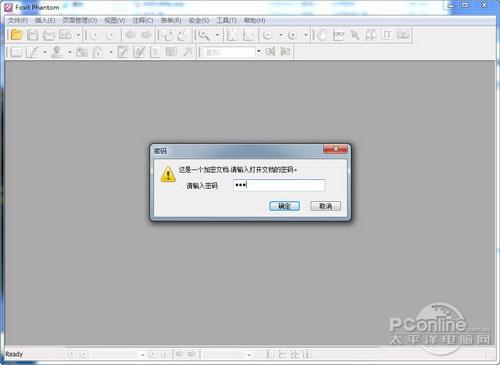Click the comment note icon in second toolbar
The image size is (500, 365).
(x=171, y=52)
